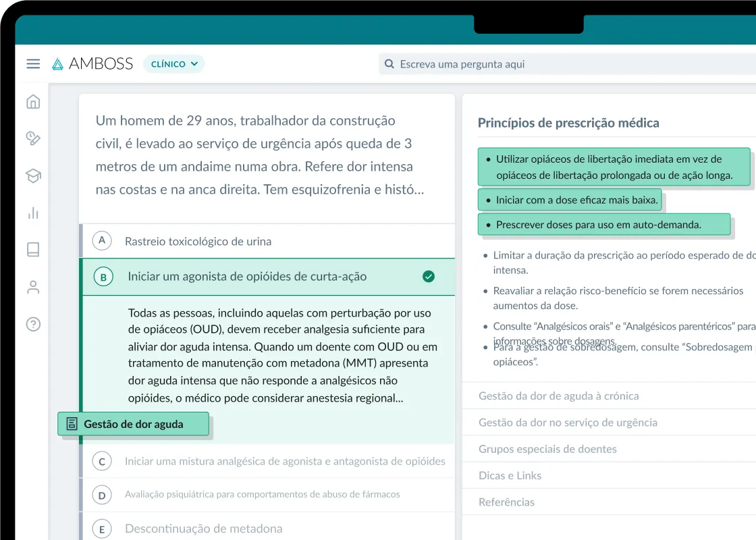
Task: Click answer Iniciar uma mistura analgésica de agonista
Action: 285,461
